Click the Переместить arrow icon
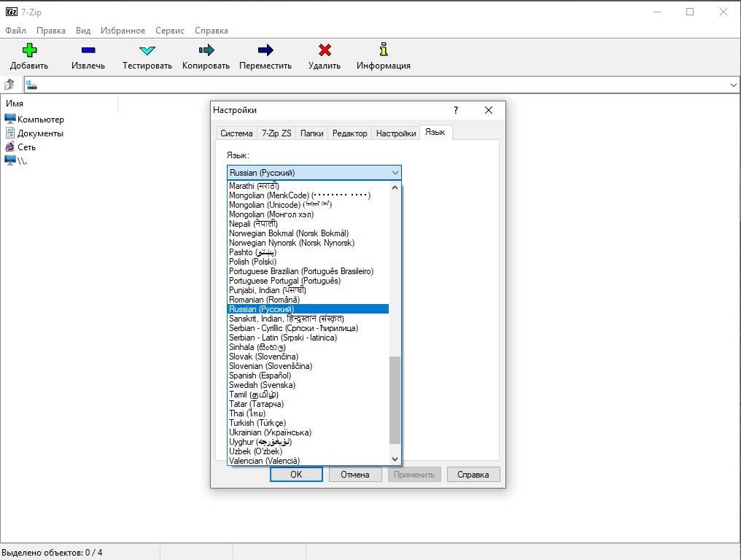This screenshot has width=741, height=560. tap(265, 50)
